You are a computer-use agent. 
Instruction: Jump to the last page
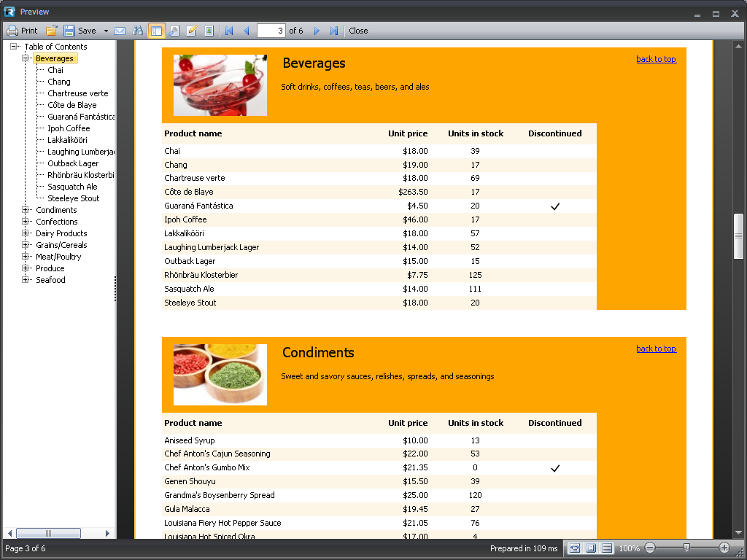334,31
